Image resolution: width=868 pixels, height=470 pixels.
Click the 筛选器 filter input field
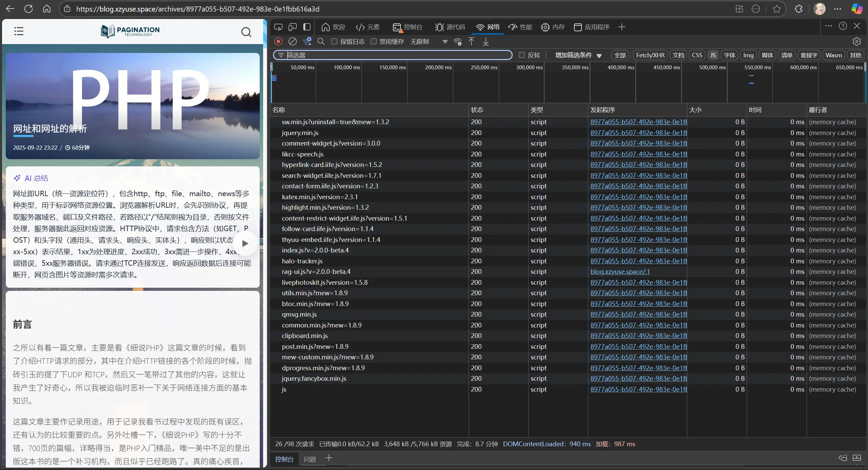393,55
